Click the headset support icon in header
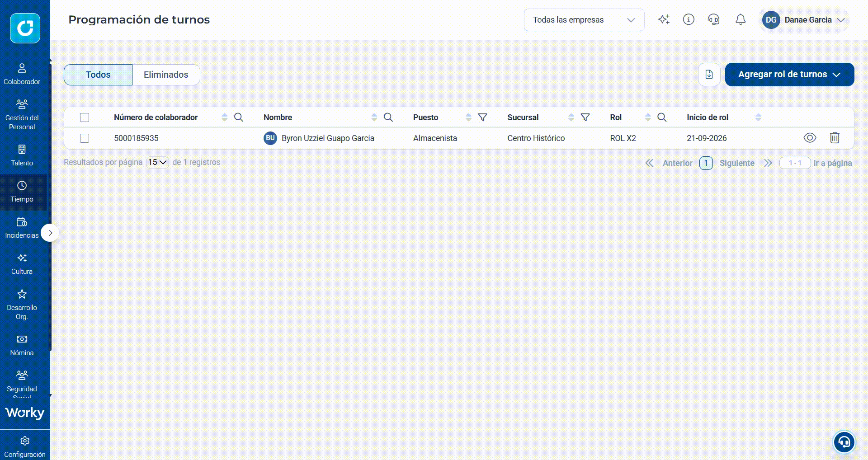 [713, 19]
